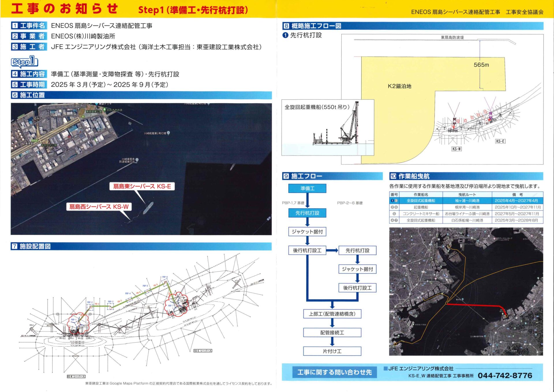Click the crane ship illustration
The image size is (554, 392).
pos(336,124)
